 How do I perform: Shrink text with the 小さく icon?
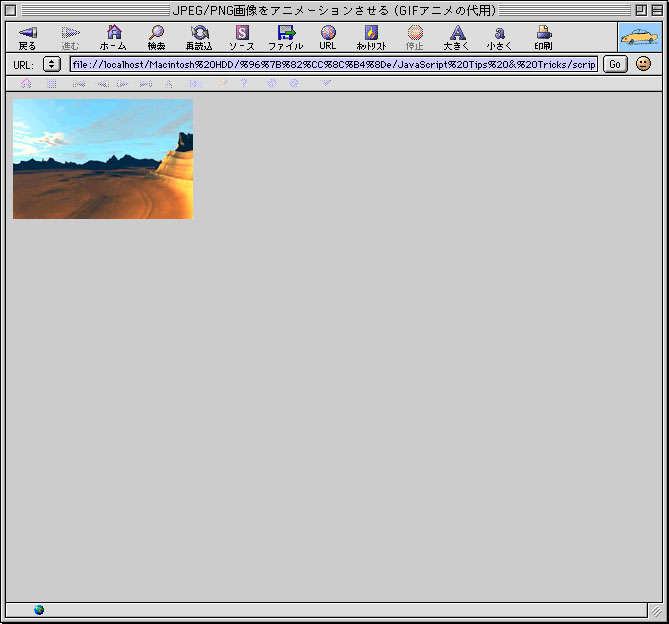tap(500, 38)
